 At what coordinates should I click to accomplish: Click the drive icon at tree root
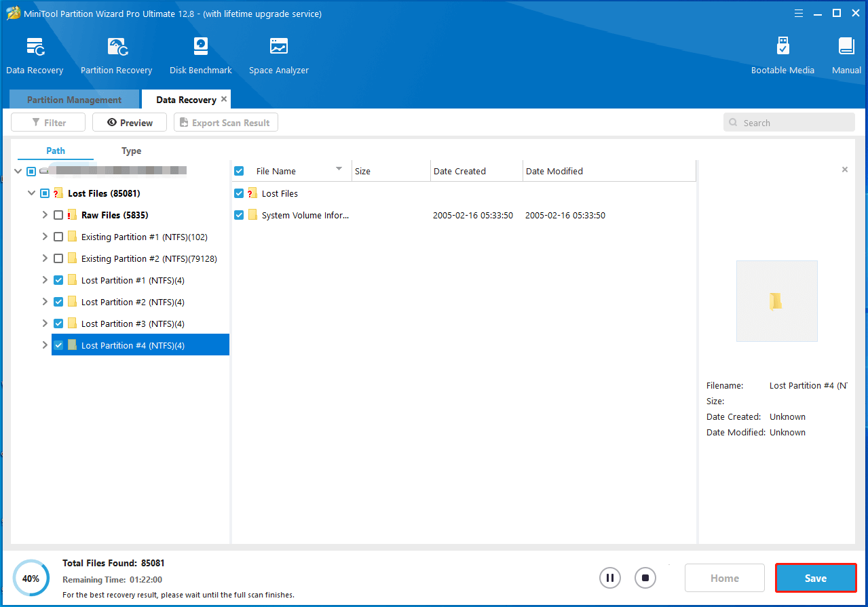tap(44, 171)
